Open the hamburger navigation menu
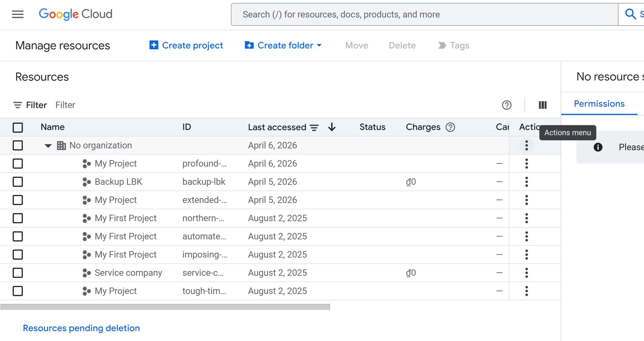Screen dimensions: 644x341 [18, 14]
